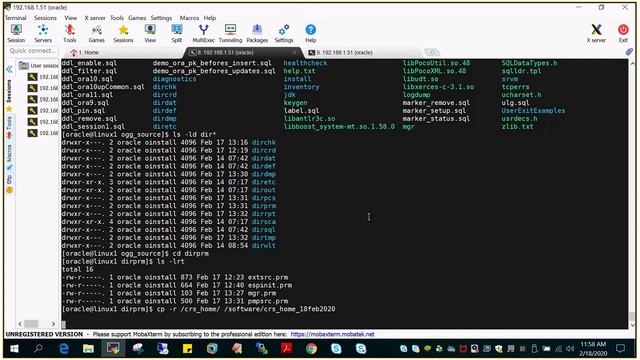Viewport: 640px width, 360px height.
Task: Expand the User sessions folder
Action: (39, 65)
